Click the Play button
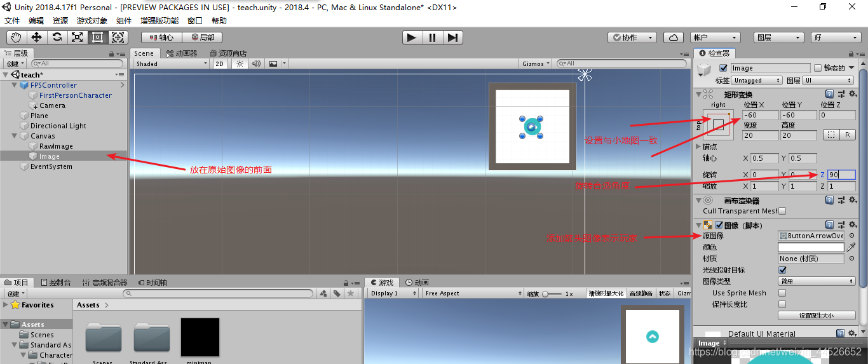Viewport: 868px width, 364px height. [412, 37]
